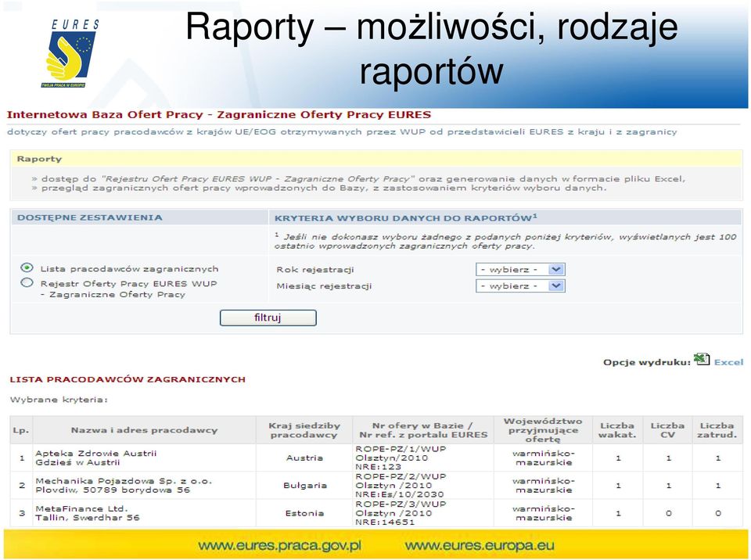
Task: Click offer number ROPE-PZ/1/WUP cell
Action: (x=423, y=458)
